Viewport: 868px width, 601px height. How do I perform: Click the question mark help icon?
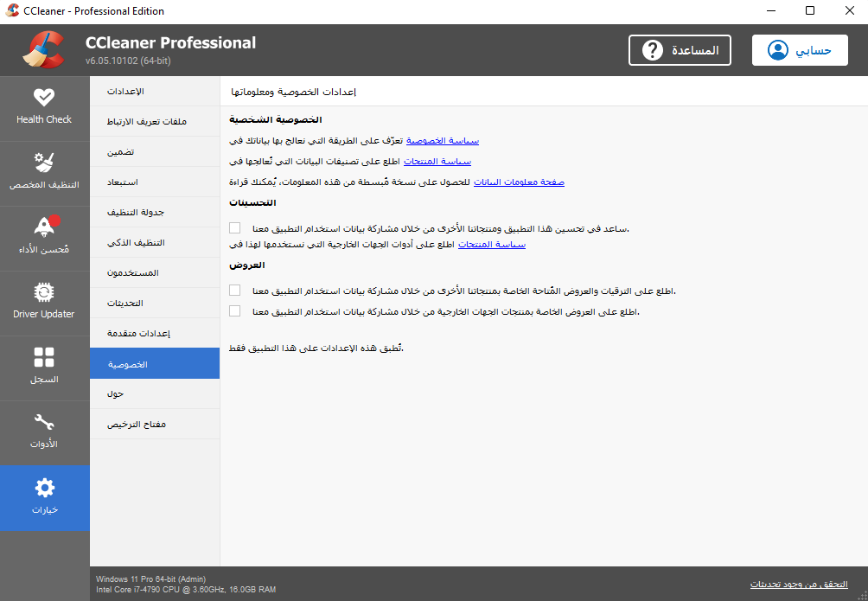click(652, 50)
